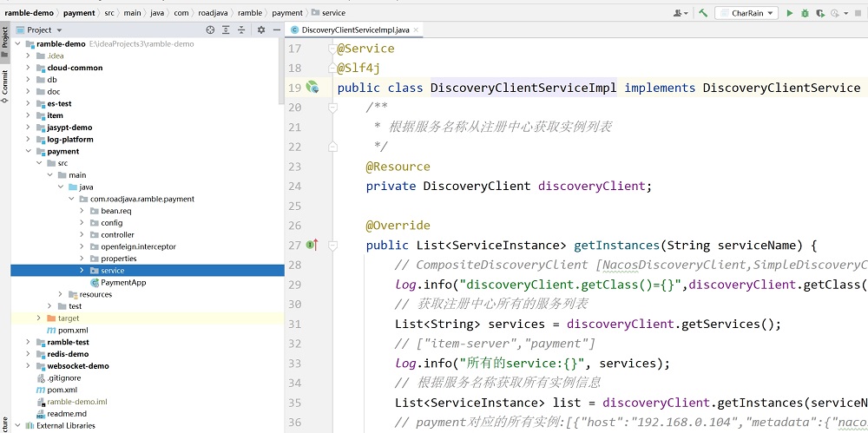Click Expand All in Project panel
Screen dimensions: 868x433
[x=226, y=30]
